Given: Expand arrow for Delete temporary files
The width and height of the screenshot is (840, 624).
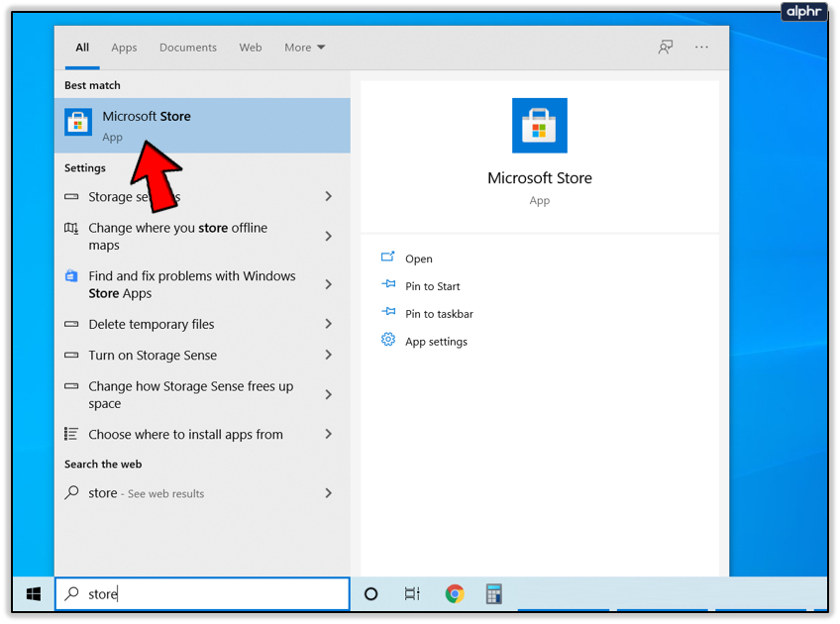Looking at the screenshot, I should pyautogui.click(x=328, y=324).
